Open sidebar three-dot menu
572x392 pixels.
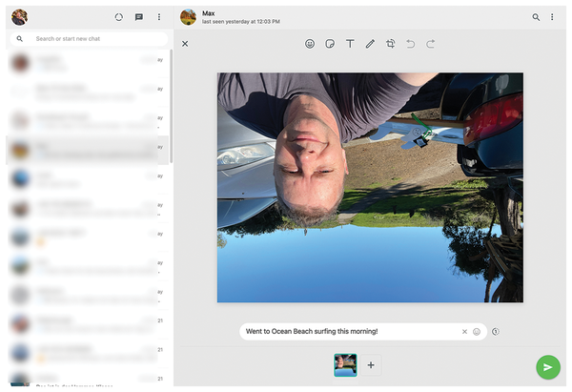[x=159, y=17]
